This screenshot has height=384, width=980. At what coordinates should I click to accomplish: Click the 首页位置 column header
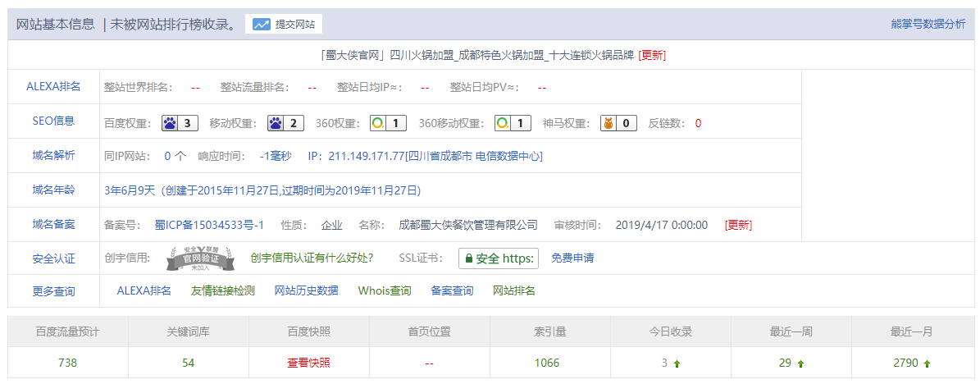point(430,331)
